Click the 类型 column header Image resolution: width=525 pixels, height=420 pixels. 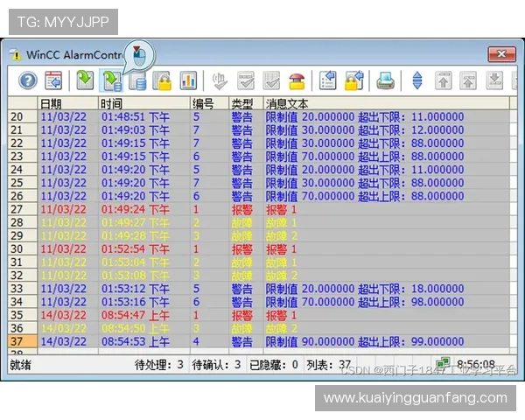point(246,103)
